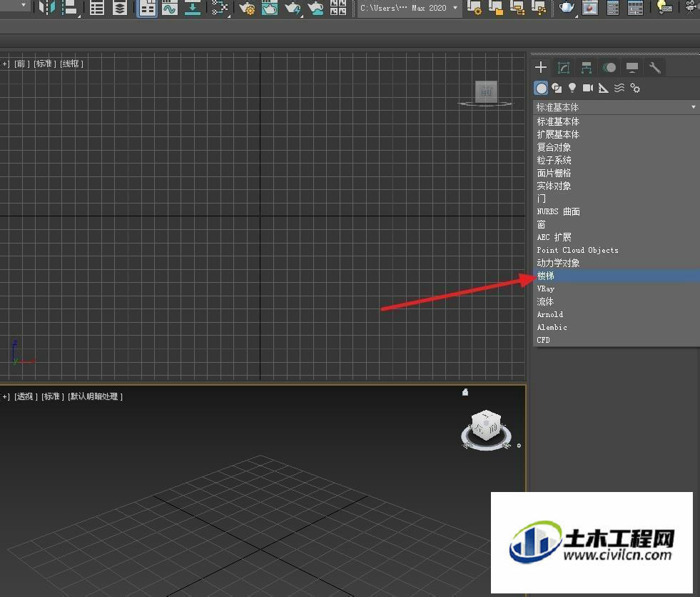The image size is (700, 597).
Task: Click home icon above perspective ViewCube
Action: pyautogui.click(x=465, y=392)
